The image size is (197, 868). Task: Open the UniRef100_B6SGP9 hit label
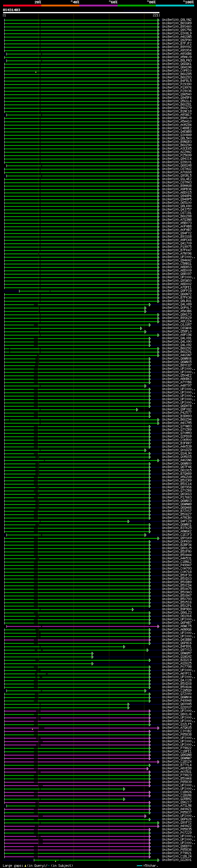coord(177,23)
